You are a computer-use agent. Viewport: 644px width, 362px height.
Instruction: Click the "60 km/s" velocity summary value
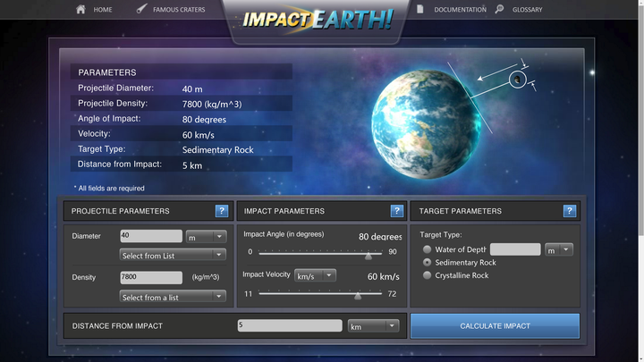pos(198,135)
